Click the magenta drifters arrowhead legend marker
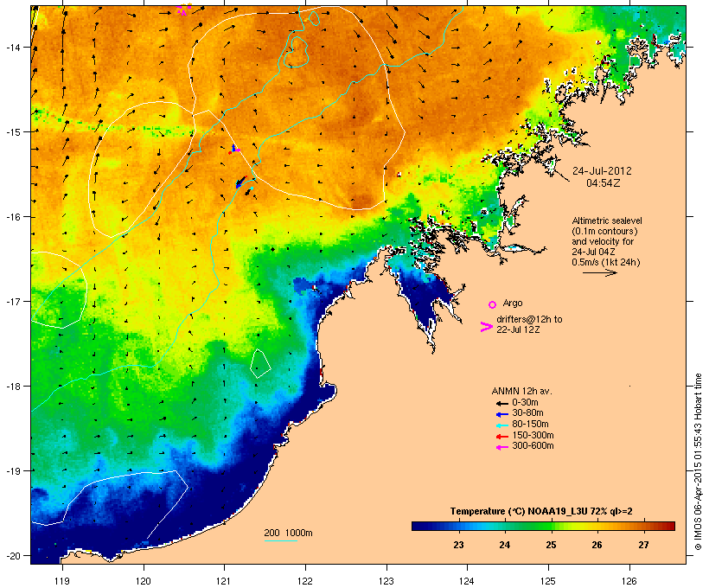This screenshot has width=709, height=588. pos(486,327)
